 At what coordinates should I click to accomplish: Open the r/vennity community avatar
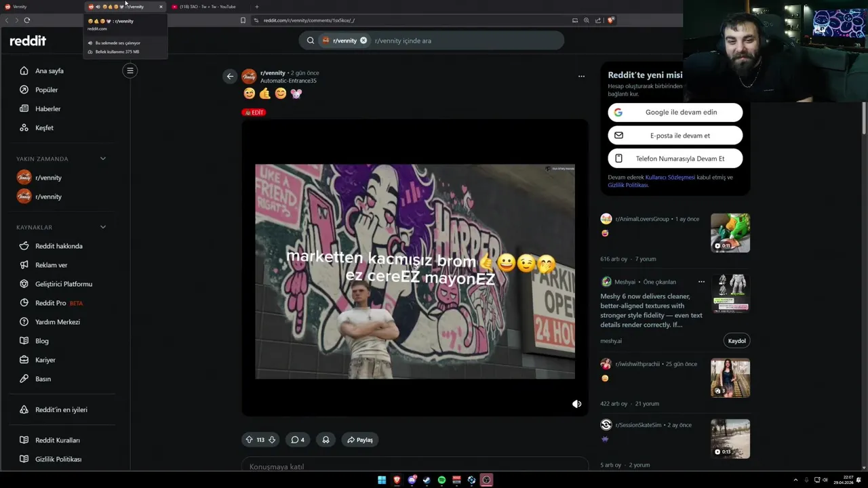(249, 76)
